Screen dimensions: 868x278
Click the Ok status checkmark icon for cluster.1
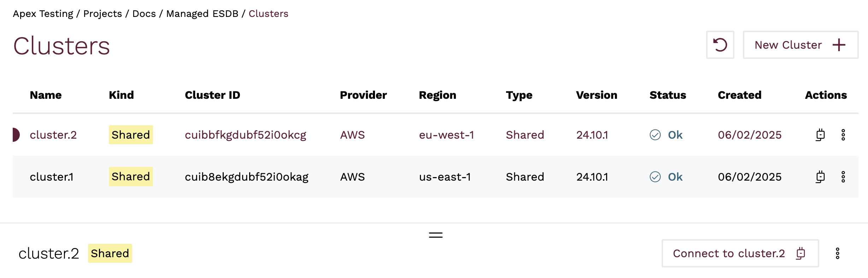(x=655, y=177)
